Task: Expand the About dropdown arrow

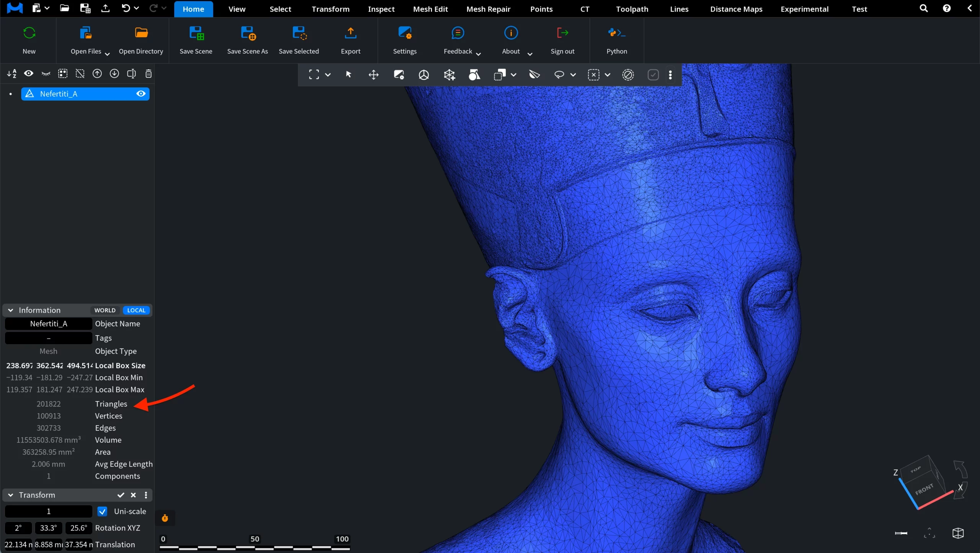Action: (530, 54)
